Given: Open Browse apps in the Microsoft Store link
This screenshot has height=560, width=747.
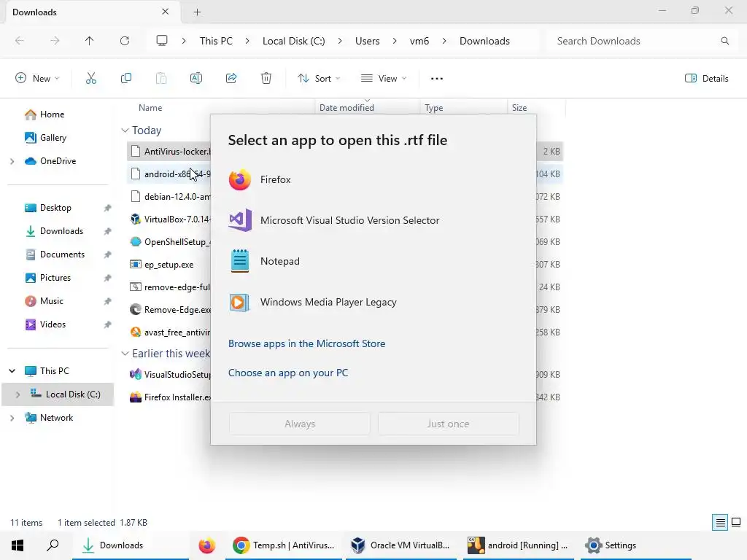Looking at the screenshot, I should [x=307, y=344].
